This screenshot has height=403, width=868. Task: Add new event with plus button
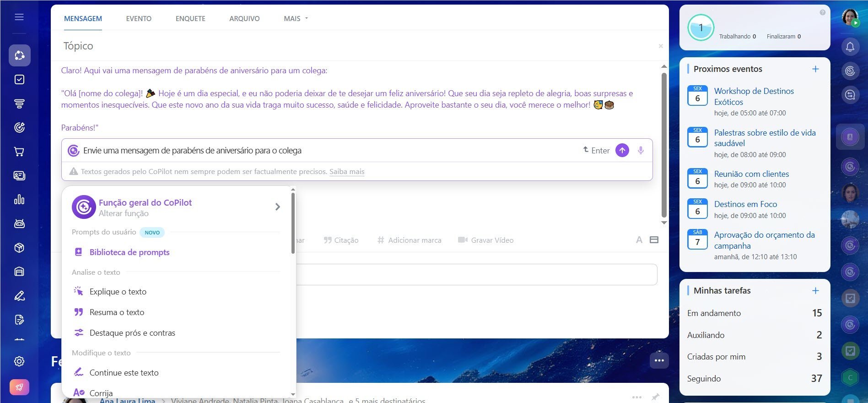click(x=815, y=69)
